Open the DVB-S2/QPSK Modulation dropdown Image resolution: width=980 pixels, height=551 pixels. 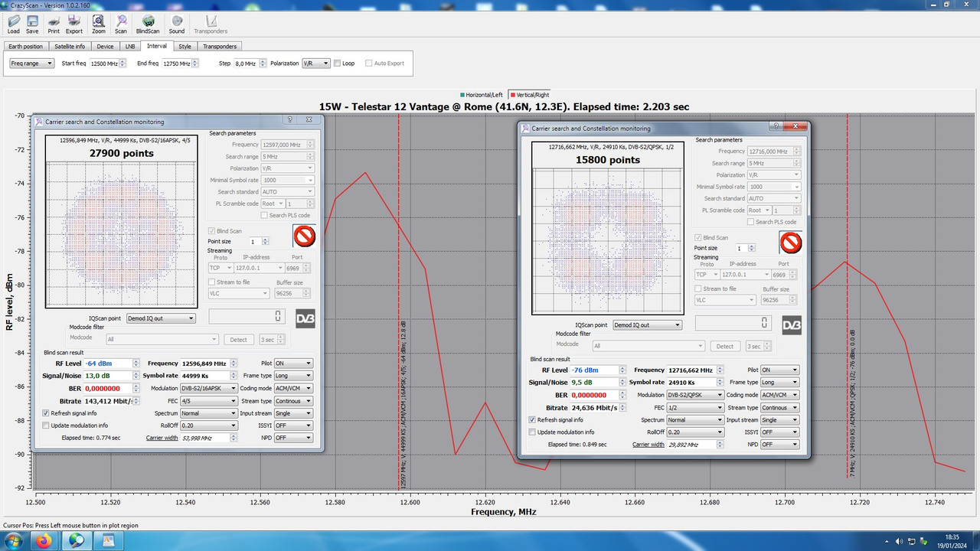click(x=695, y=395)
